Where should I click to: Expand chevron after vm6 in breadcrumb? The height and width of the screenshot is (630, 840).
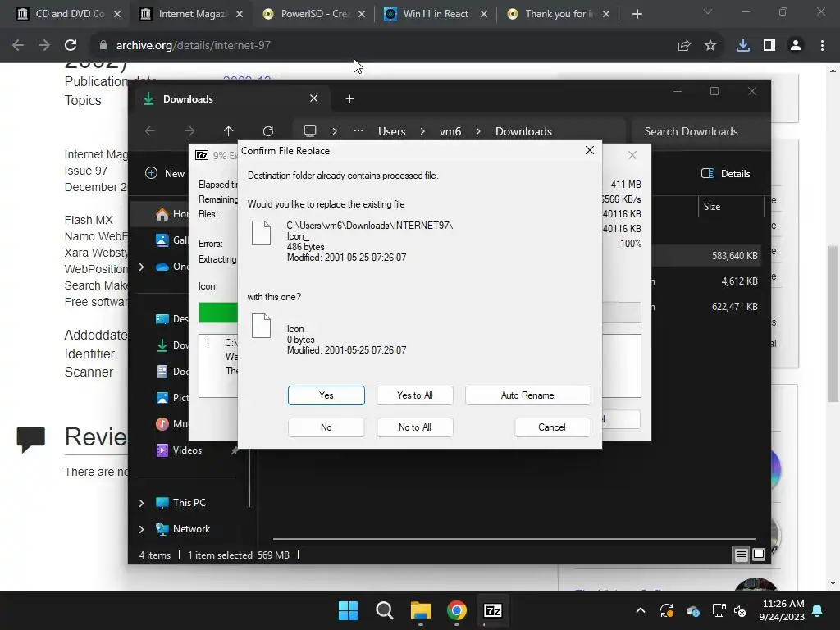(x=478, y=131)
